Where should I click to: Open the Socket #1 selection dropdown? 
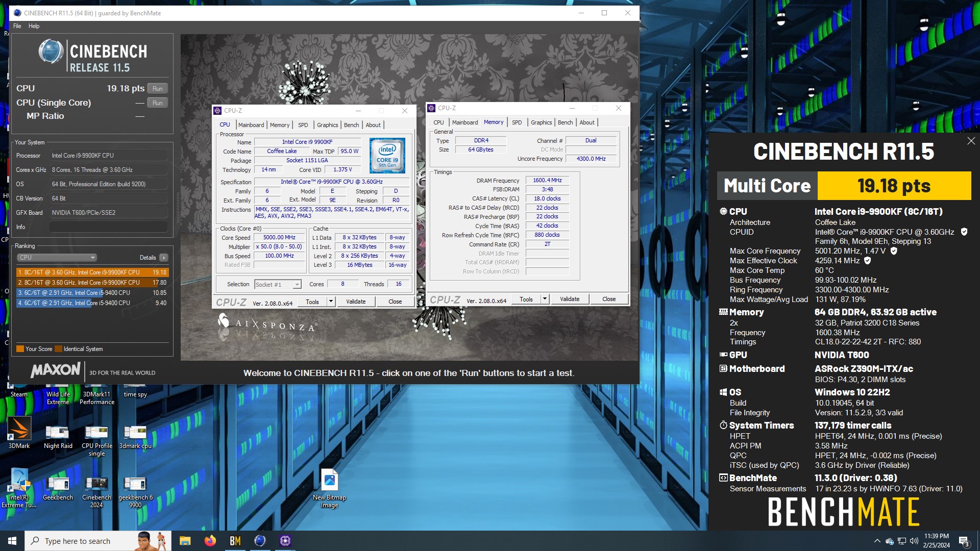(x=278, y=285)
